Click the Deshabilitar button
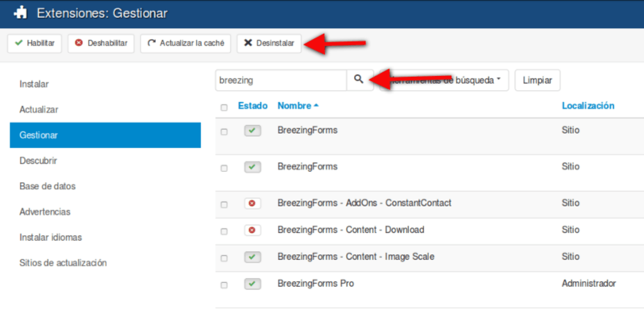This screenshot has width=644, height=336. [x=101, y=43]
